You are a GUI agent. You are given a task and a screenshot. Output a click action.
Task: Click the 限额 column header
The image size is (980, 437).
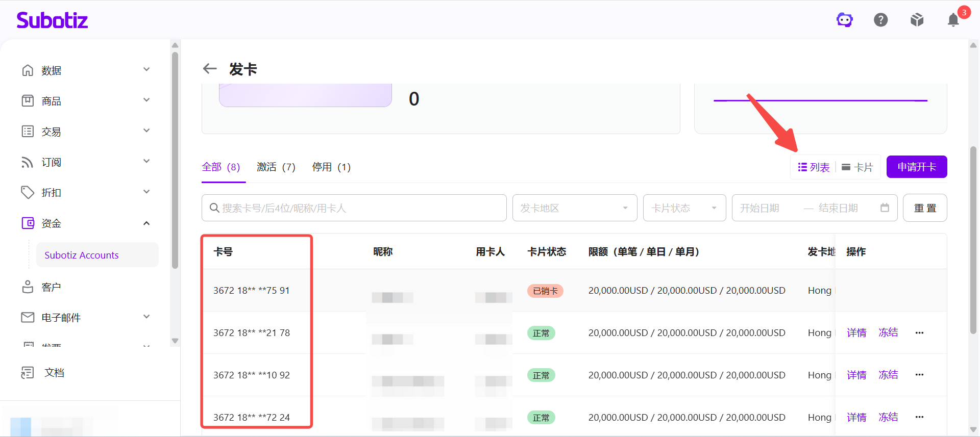(x=644, y=251)
